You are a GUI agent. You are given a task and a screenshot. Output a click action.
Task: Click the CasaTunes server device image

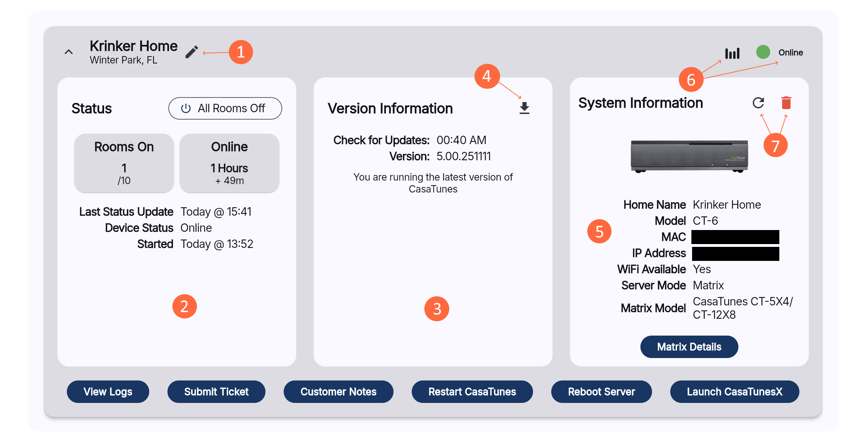(x=689, y=156)
